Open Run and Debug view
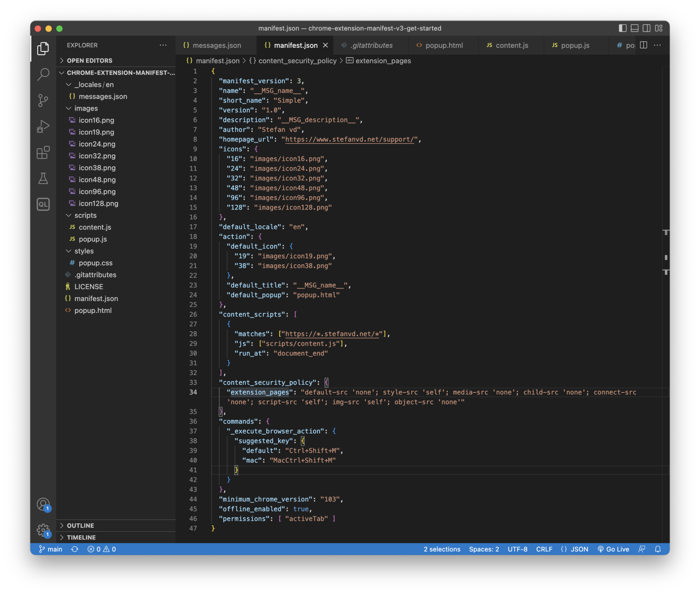This screenshot has height=595, width=700. pyautogui.click(x=43, y=126)
